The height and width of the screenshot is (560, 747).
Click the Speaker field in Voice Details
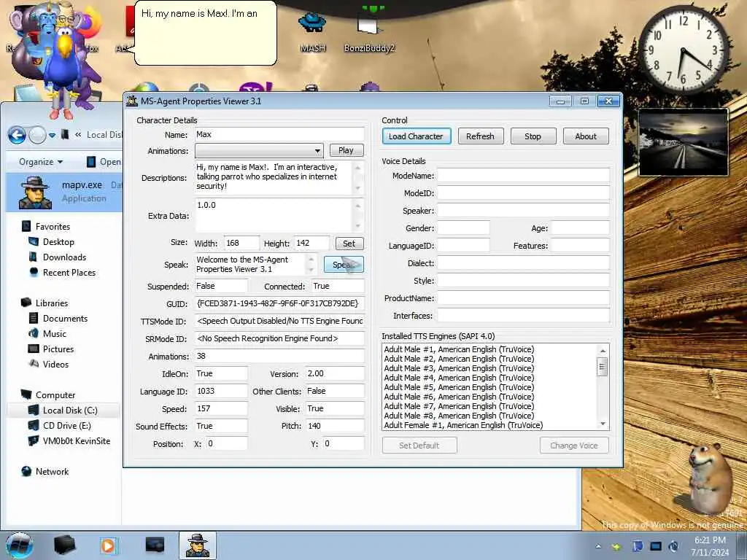tap(523, 211)
